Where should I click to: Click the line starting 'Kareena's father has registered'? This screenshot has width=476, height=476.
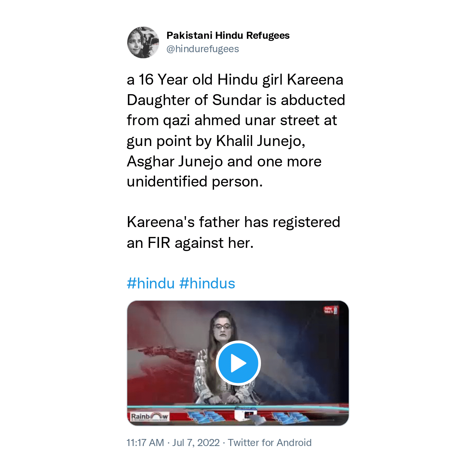pyautogui.click(x=233, y=222)
